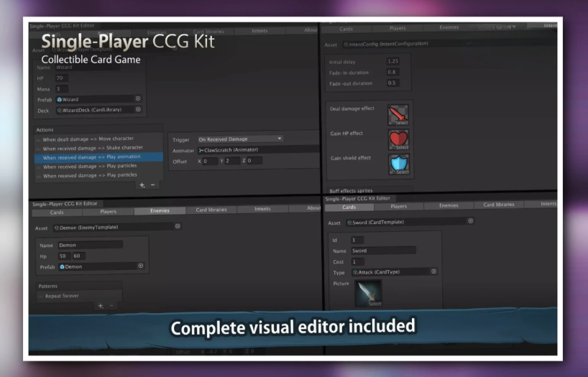Image resolution: width=588 pixels, height=377 pixels.
Task: Select the Gain HP effect heart sprite
Action: pyautogui.click(x=399, y=139)
